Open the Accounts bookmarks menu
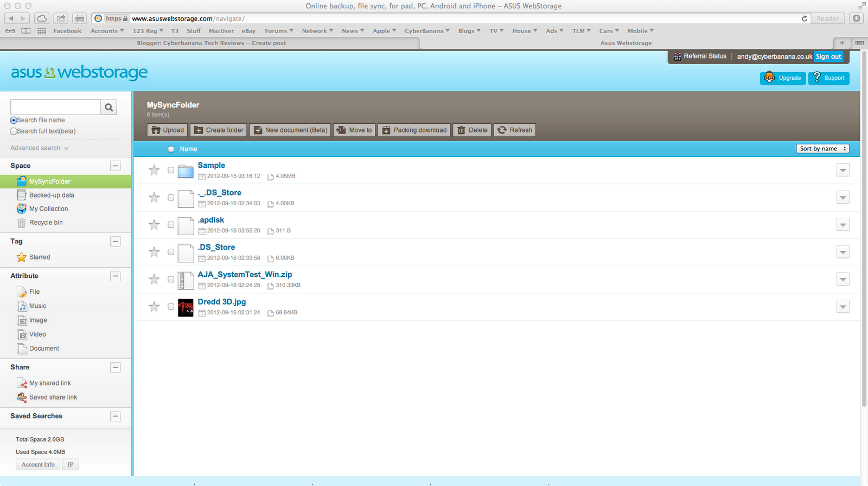Screen dimensions: 868x486 coord(107,31)
